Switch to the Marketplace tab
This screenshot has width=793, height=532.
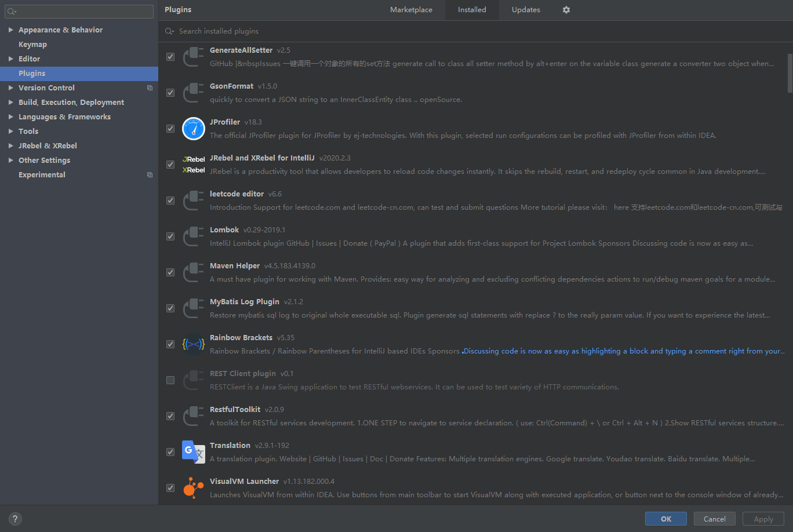pos(411,10)
